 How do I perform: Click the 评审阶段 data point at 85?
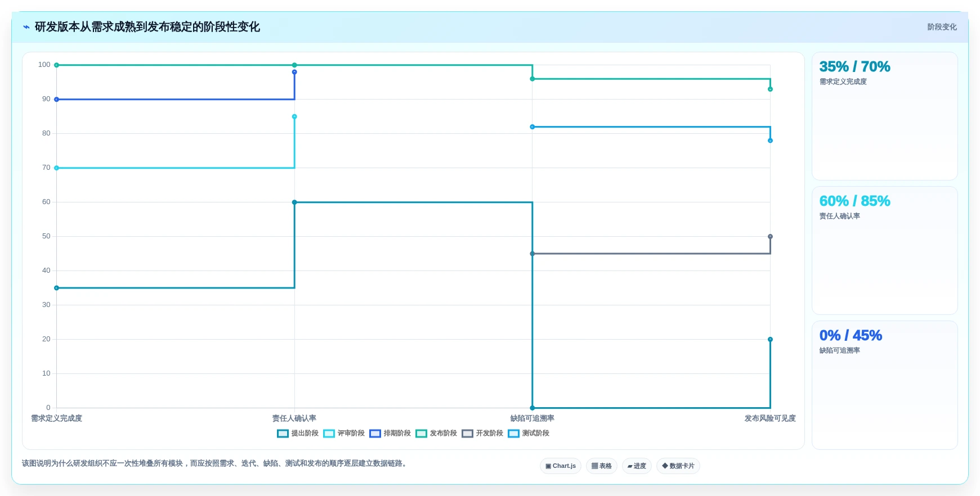294,117
